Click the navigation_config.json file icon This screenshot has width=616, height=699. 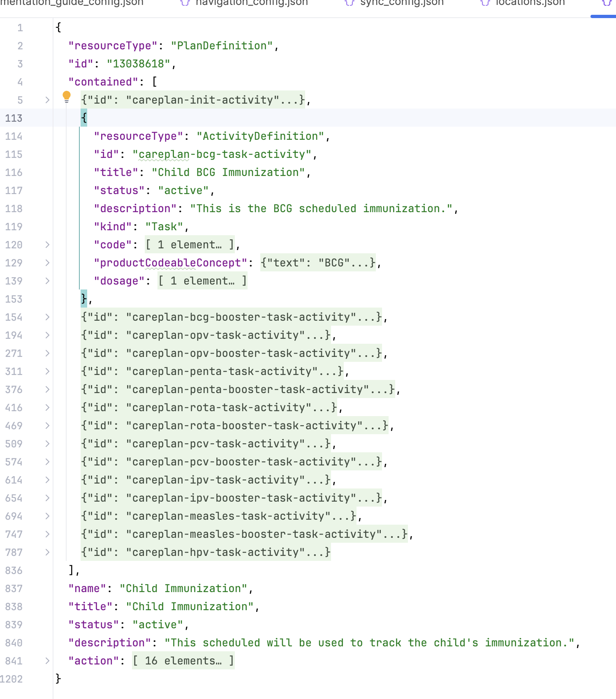(185, 3)
